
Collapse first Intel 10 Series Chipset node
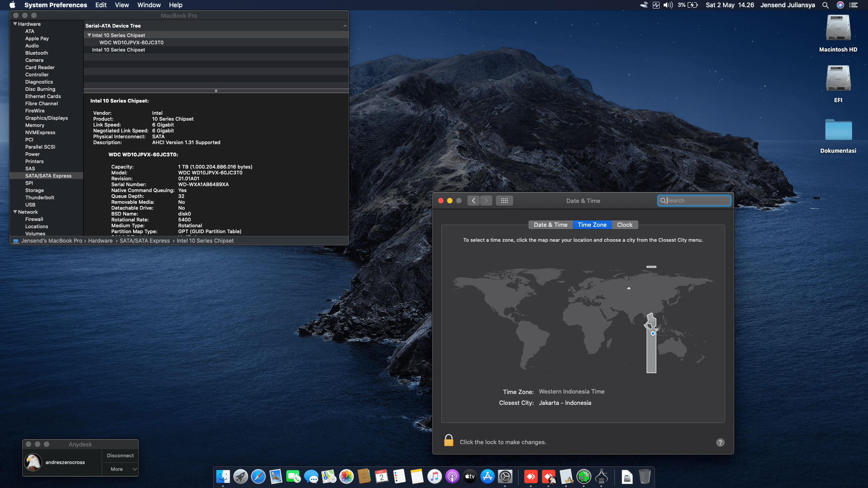[89, 35]
